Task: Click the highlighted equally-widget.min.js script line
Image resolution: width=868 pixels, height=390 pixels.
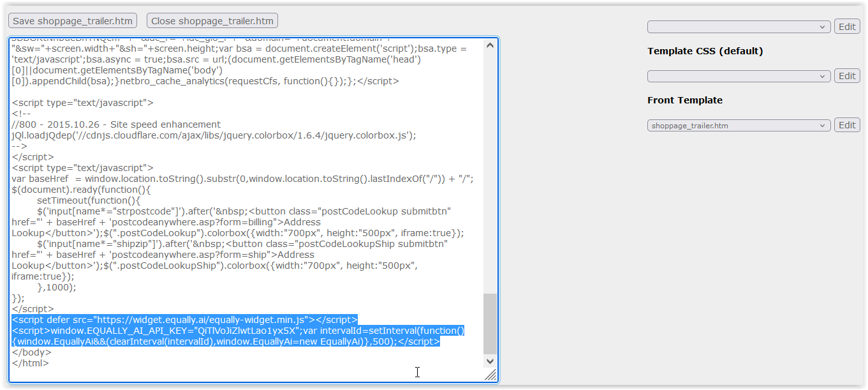Action: point(185,320)
